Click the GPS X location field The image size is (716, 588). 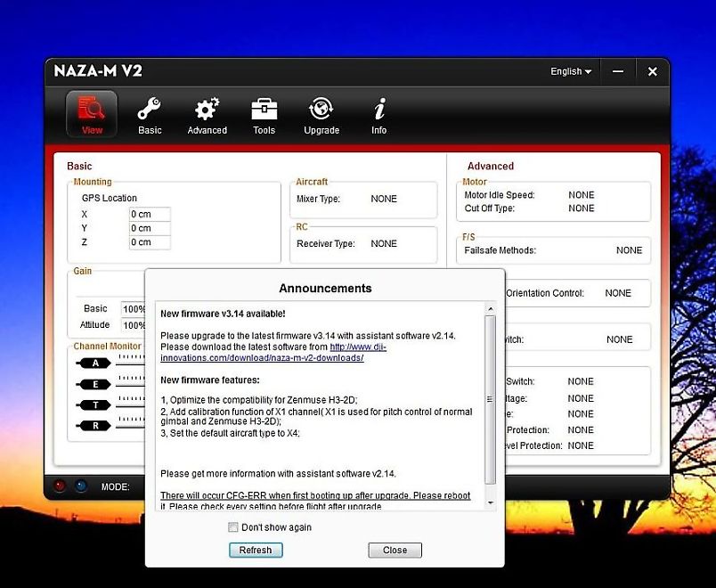(x=150, y=215)
